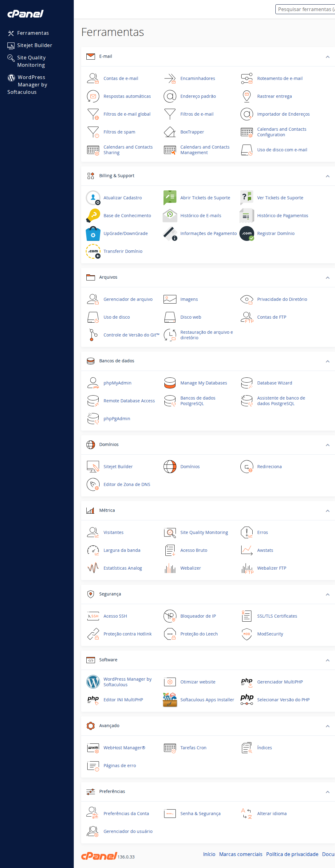Collapse the Bancos de dados section
Viewport: 335px width, 868px height.
click(327, 361)
